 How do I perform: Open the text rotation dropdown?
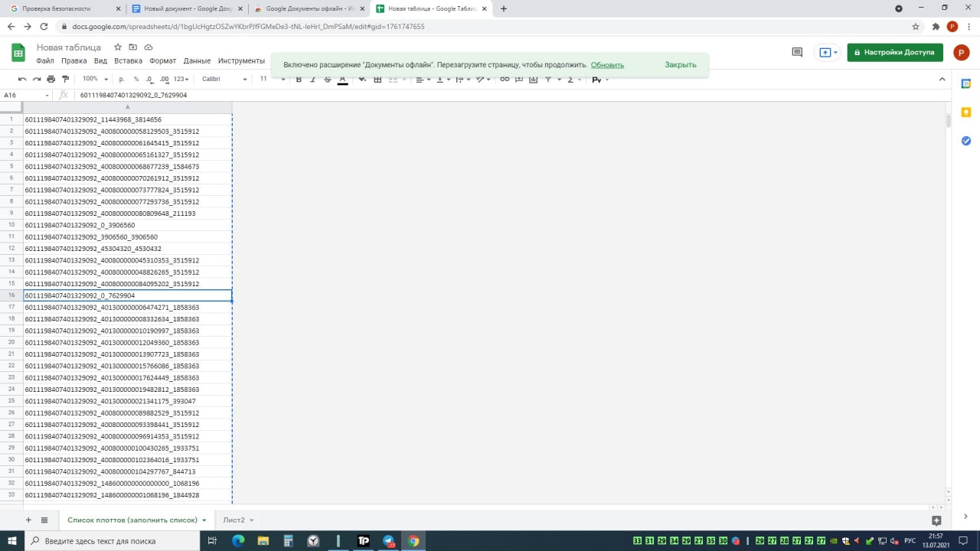click(x=484, y=79)
